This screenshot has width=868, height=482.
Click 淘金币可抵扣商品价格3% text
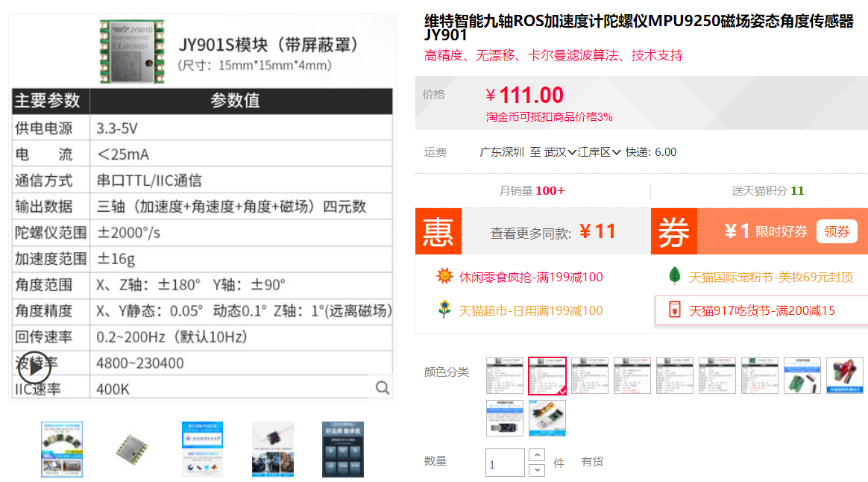(549, 117)
